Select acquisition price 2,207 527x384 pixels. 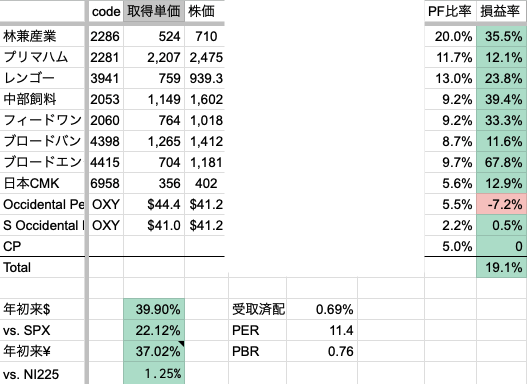point(154,57)
